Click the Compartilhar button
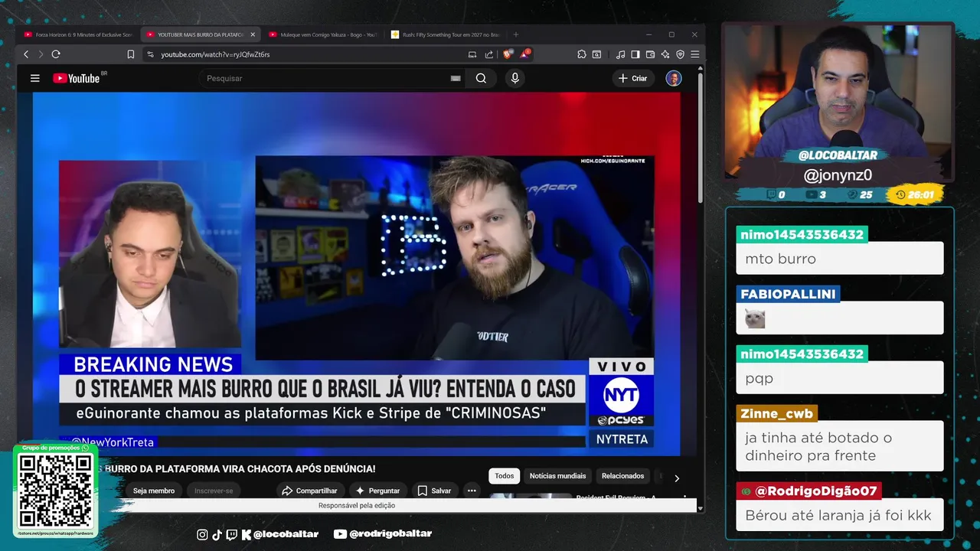980x551 pixels. [309, 491]
